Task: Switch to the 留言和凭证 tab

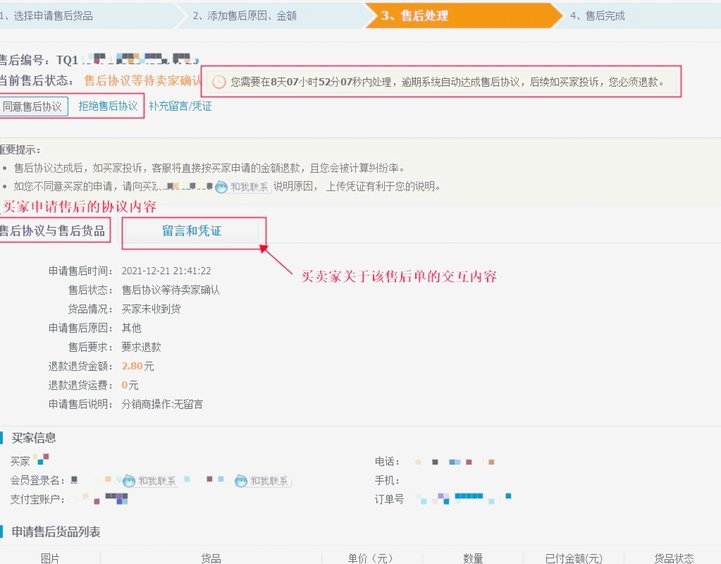Action: pos(192,231)
